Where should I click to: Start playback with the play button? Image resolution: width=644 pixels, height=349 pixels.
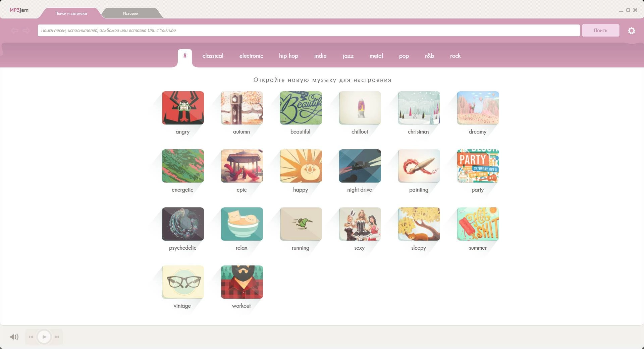point(44,337)
